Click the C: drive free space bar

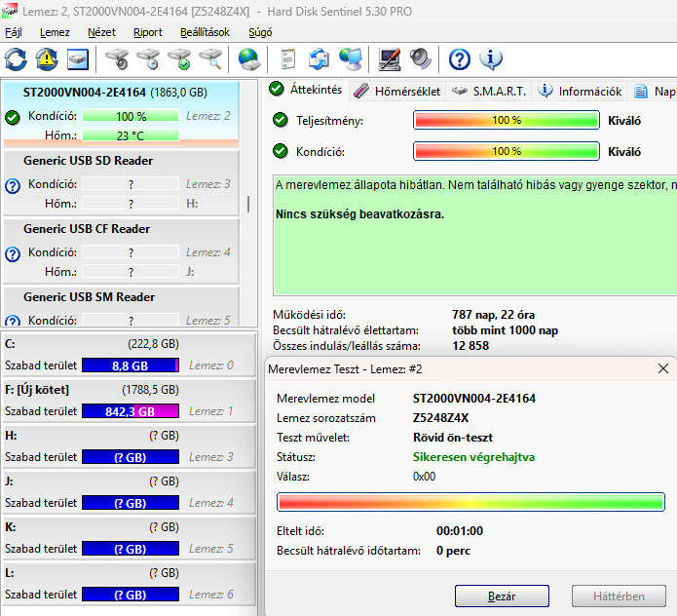click(x=131, y=366)
